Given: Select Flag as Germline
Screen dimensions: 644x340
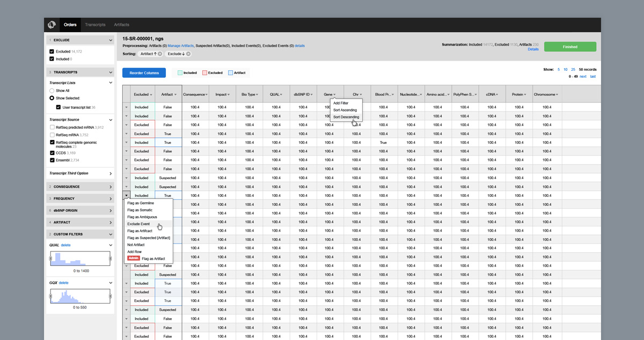Looking at the screenshot, I should click(141, 203).
